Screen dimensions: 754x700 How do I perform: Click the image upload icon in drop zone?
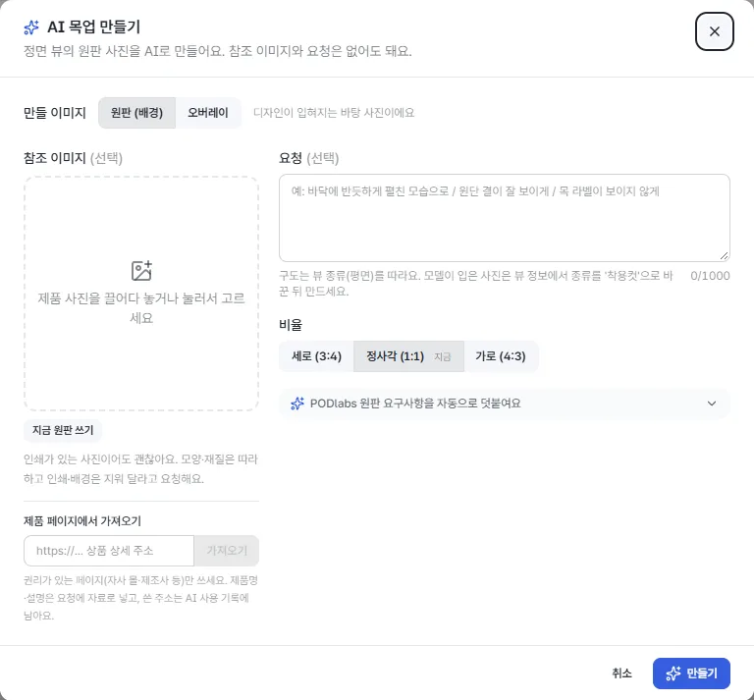141,271
